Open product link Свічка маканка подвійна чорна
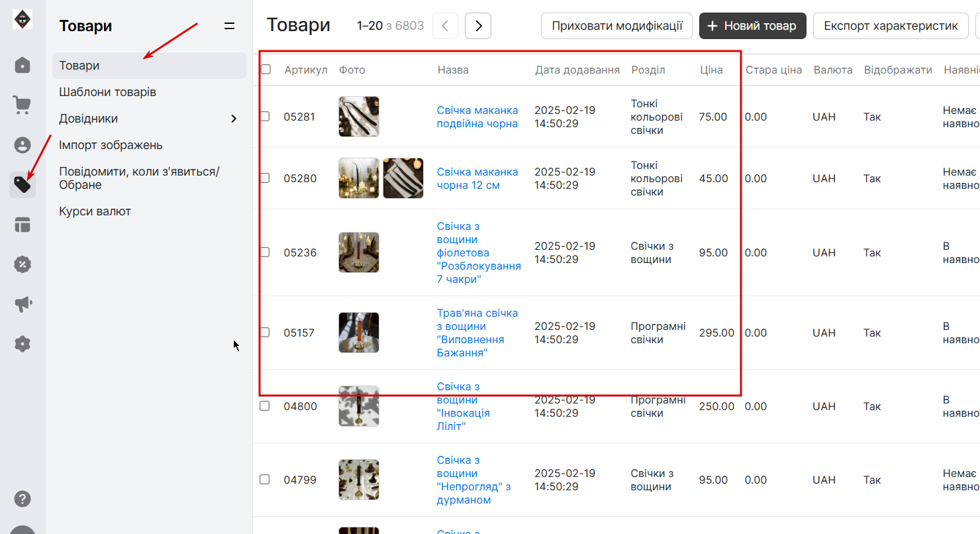This screenshot has height=534, width=980. (x=477, y=117)
